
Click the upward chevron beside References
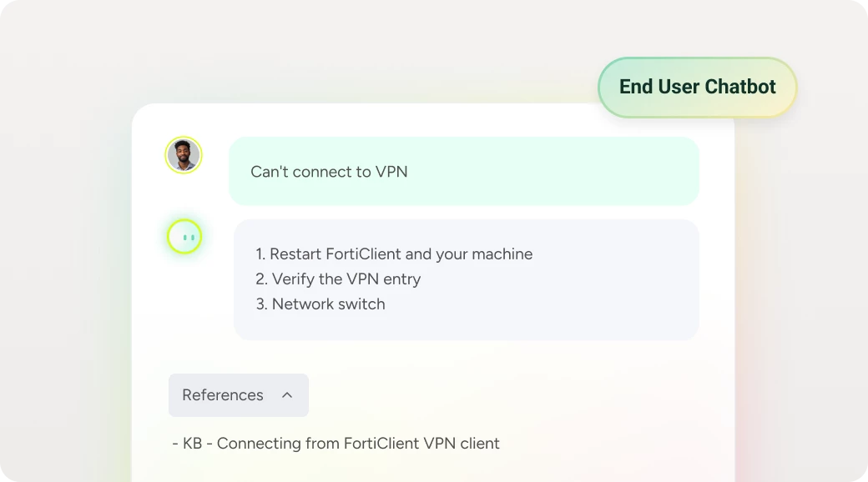287,395
